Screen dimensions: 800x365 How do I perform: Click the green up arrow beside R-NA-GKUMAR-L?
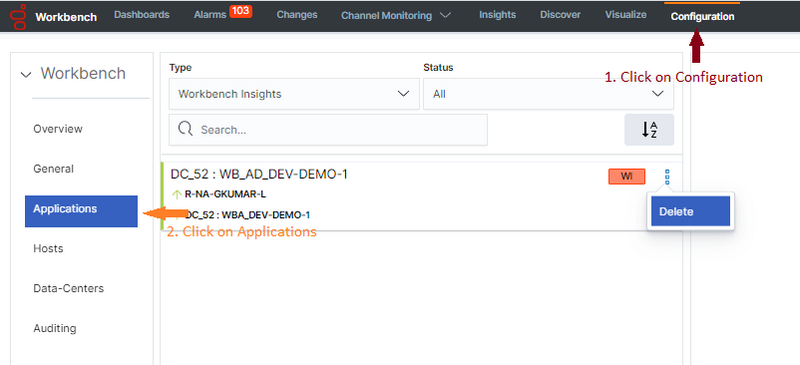click(177, 194)
